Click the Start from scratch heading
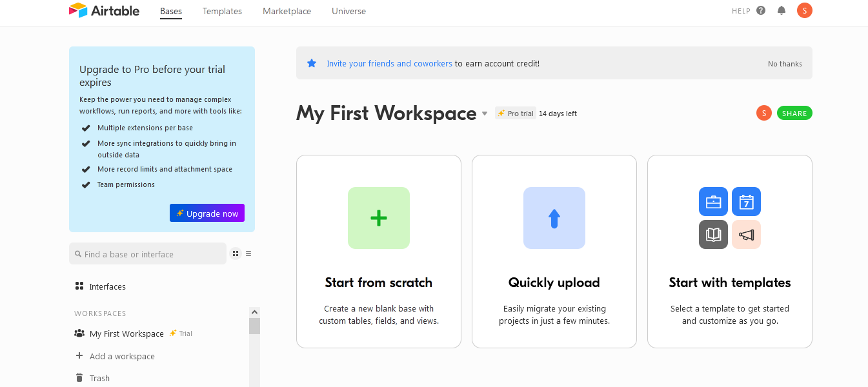 coord(379,283)
